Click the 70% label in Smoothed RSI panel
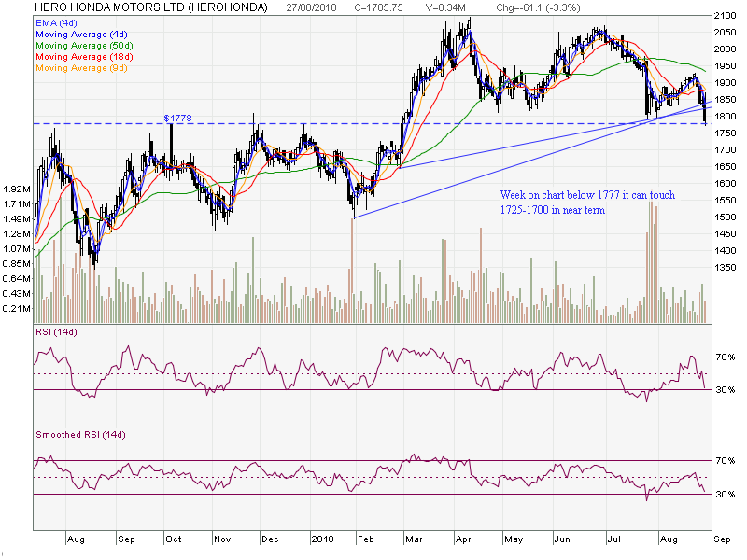This screenshot has width=747, height=560. [726, 461]
